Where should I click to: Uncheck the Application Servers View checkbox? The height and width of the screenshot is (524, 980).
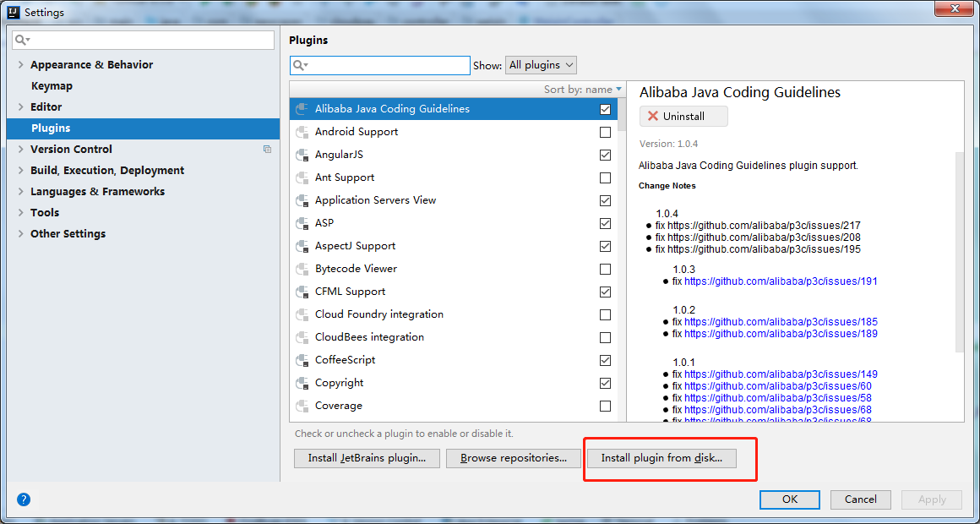pos(605,200)
